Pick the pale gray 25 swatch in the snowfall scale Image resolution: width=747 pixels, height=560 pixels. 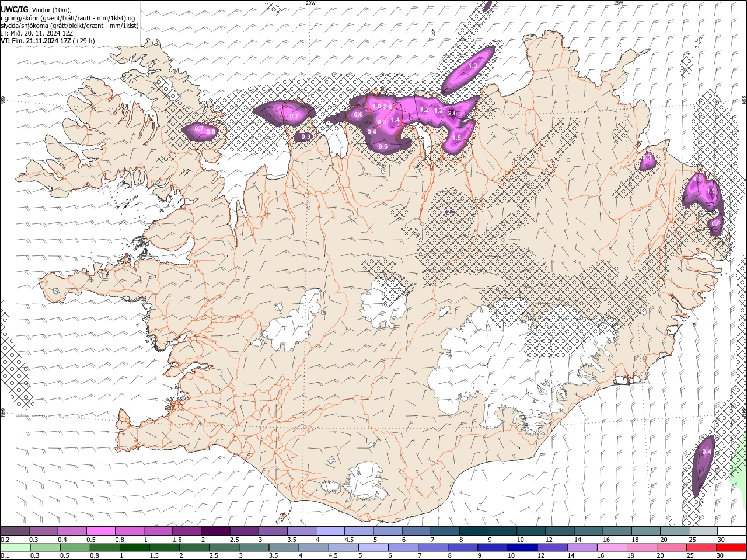(x=703, y=531)
